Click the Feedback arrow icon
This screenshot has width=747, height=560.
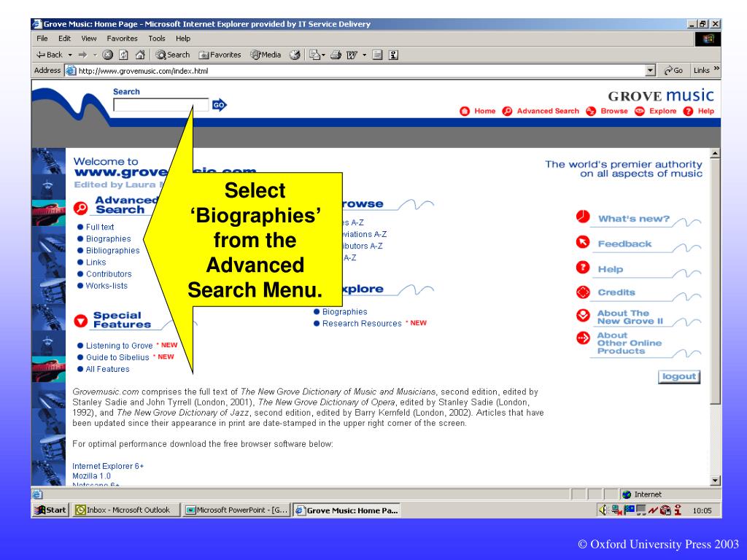583,242
